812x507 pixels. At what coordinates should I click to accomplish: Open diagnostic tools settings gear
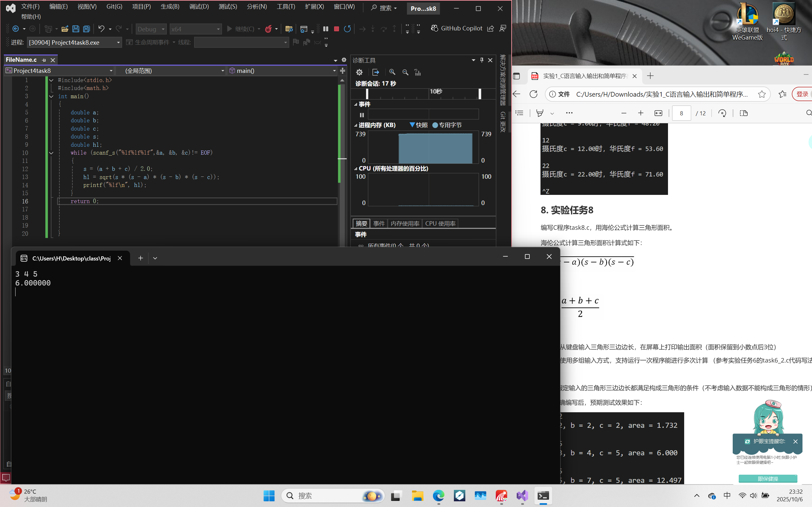point(359,72)
